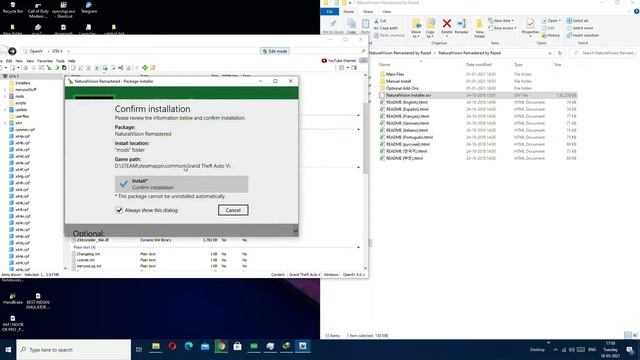Click Invert selection in Explorer ribbon
The width and height of the screenshot is (640, 360).
(x=583, y=36)
